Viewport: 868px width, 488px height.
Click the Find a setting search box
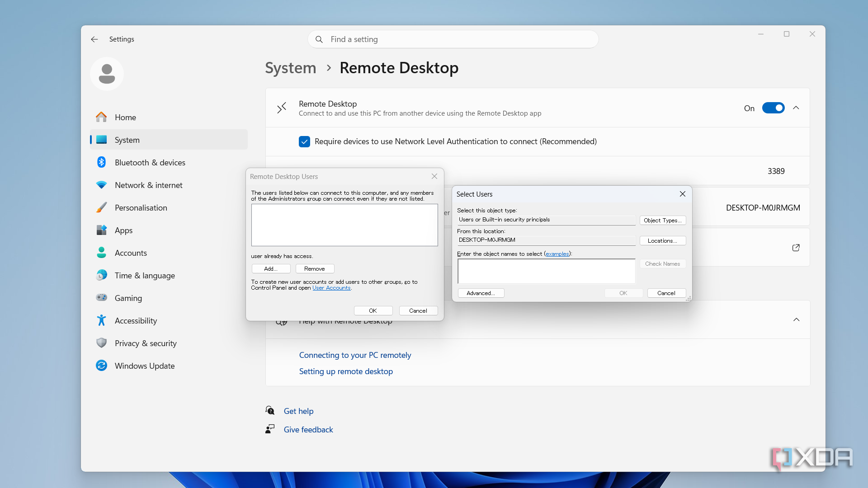point(453,39)
